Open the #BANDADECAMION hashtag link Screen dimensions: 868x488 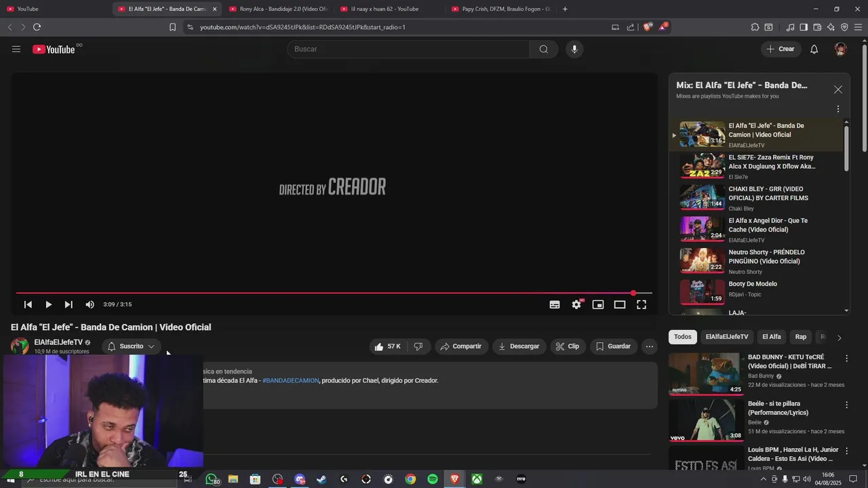pyautogui.click(x=290, y=381)
